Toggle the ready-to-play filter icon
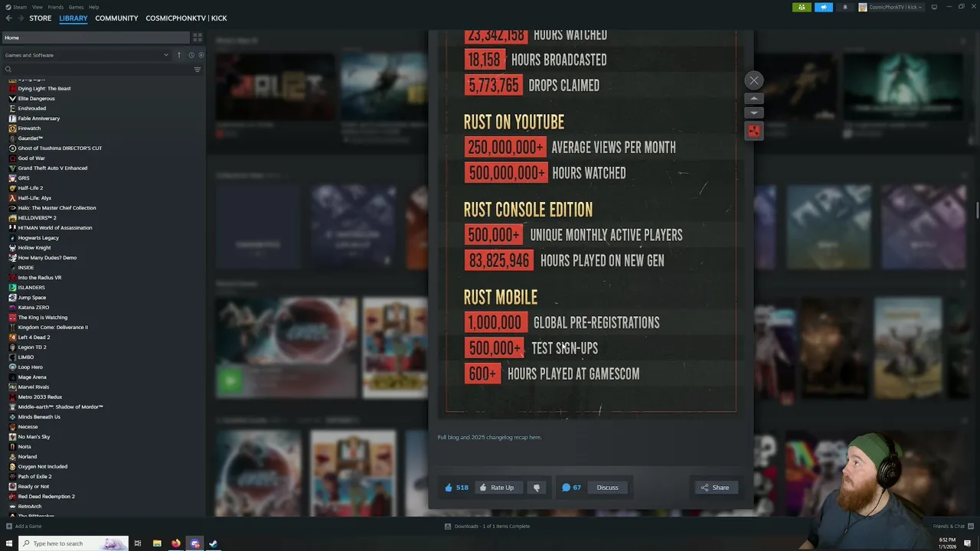980x551 pixels. 201,55
